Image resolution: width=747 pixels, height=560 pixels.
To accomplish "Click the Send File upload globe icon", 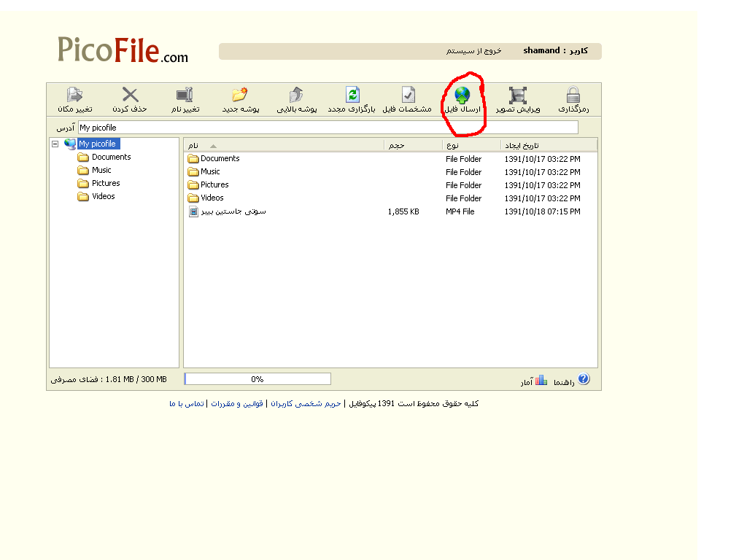I will [462, 95].
